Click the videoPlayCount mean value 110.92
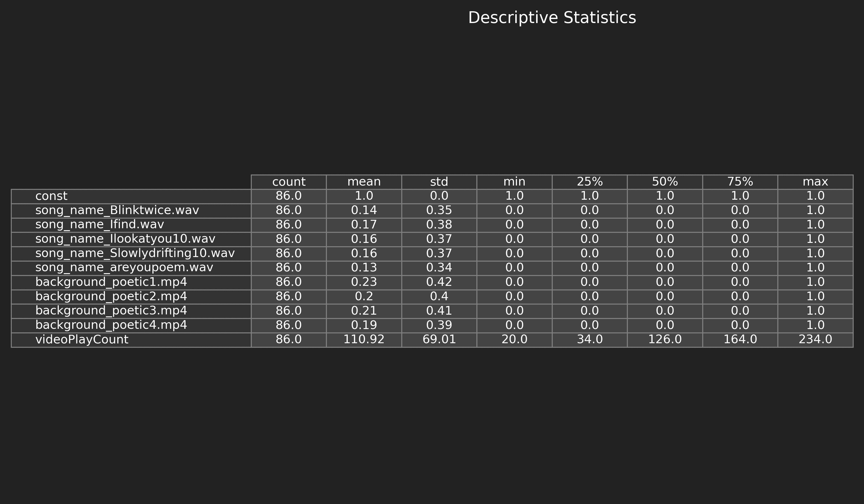This screenshot has width=864, height=504. (x=364, y=339)
